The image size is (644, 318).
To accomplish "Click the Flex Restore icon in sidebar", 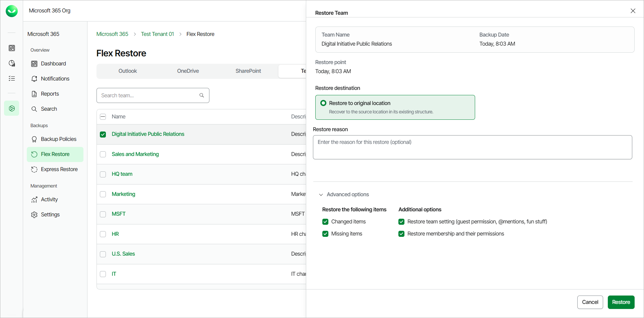I will 34,154.
